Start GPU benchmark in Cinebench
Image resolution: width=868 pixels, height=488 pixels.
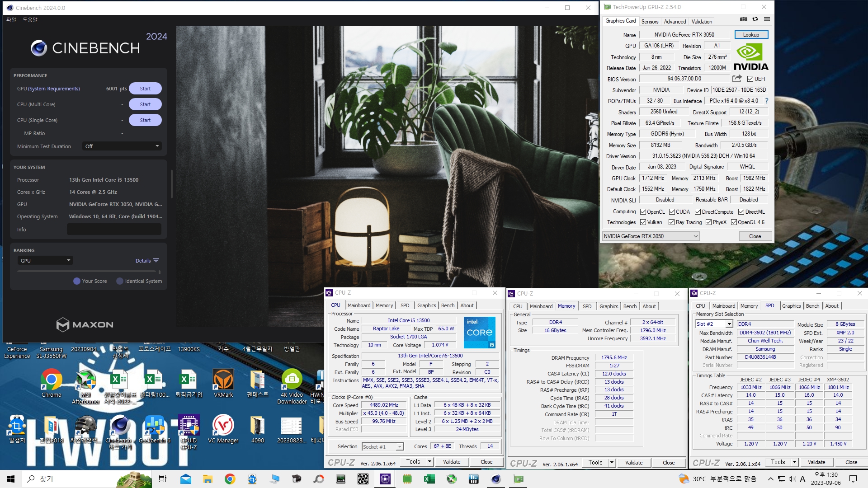pos(145,89)
